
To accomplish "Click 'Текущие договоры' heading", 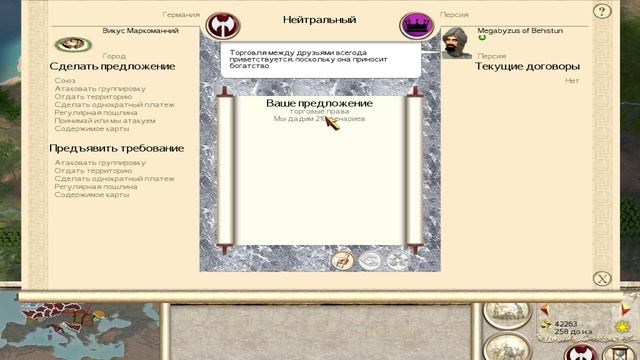I will [x=527, y=66].
